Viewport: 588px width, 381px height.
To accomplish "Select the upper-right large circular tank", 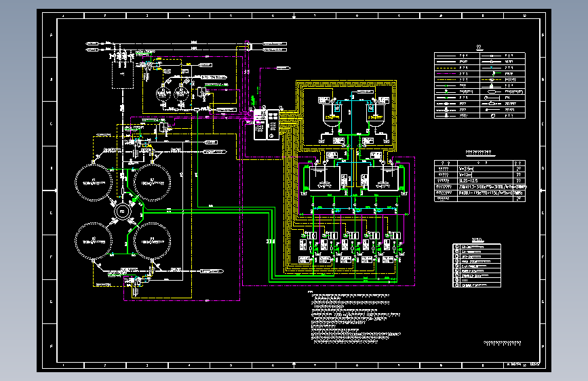I will pyautogui.click(x=152, y=182).
